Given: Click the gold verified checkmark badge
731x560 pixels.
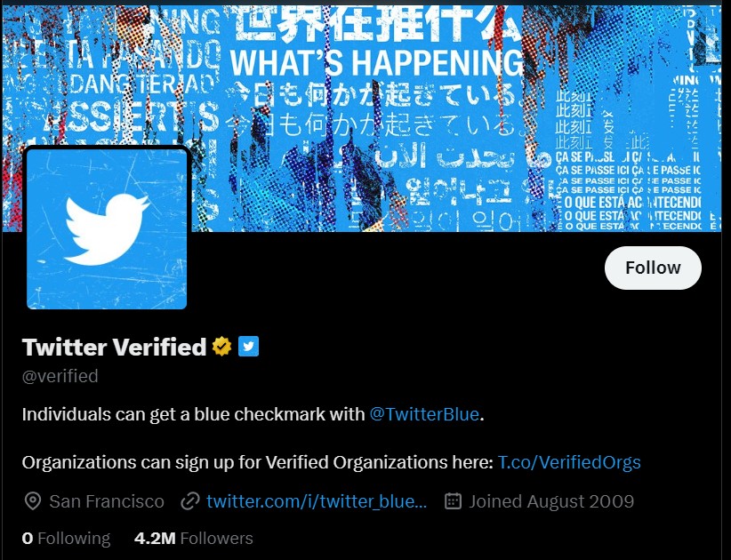Looking at the screenshot, I should point(222,347).
